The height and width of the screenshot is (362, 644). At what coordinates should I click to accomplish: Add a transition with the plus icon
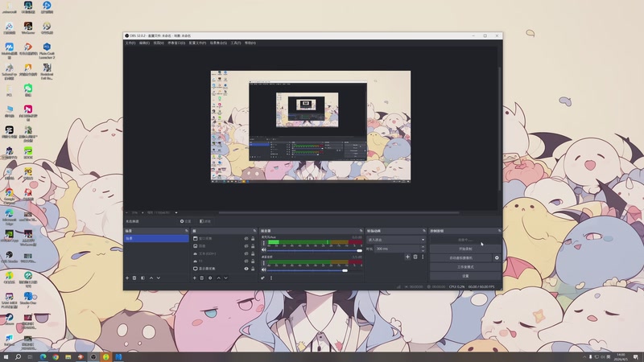pyautogui.click(x=407, y=257)
